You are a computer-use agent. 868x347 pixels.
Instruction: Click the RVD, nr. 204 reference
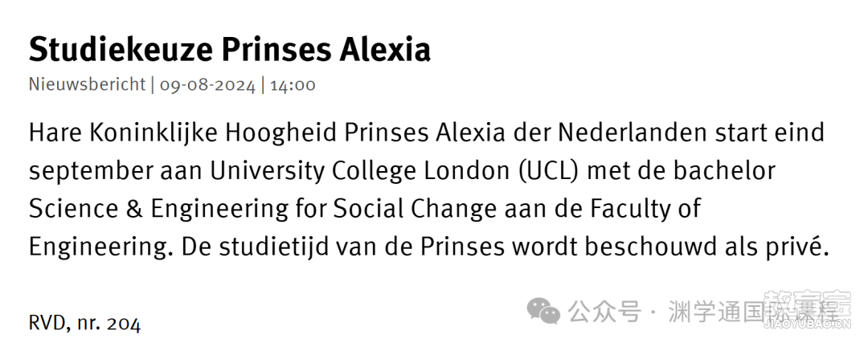coord(84,323)
